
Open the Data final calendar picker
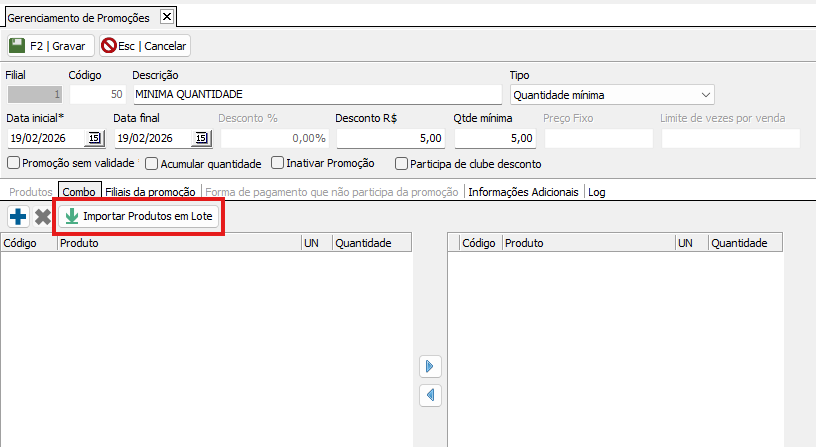pyautogui.click(x=202, y=138)
